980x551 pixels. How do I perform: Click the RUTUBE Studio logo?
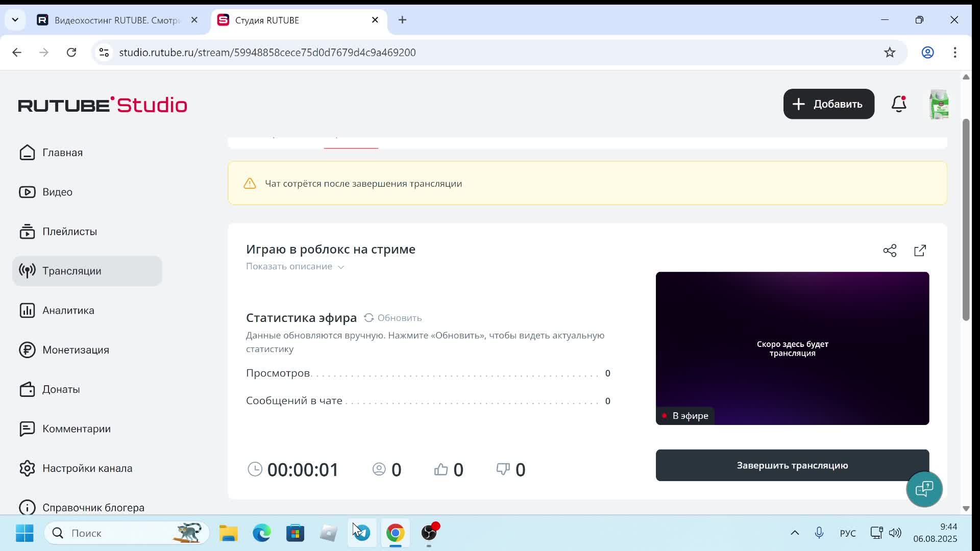point(103,105)
